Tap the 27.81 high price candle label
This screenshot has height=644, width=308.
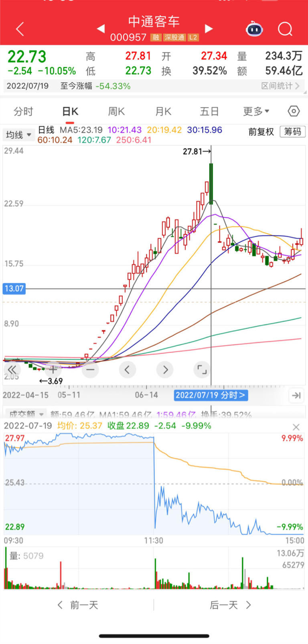point(197,151)
